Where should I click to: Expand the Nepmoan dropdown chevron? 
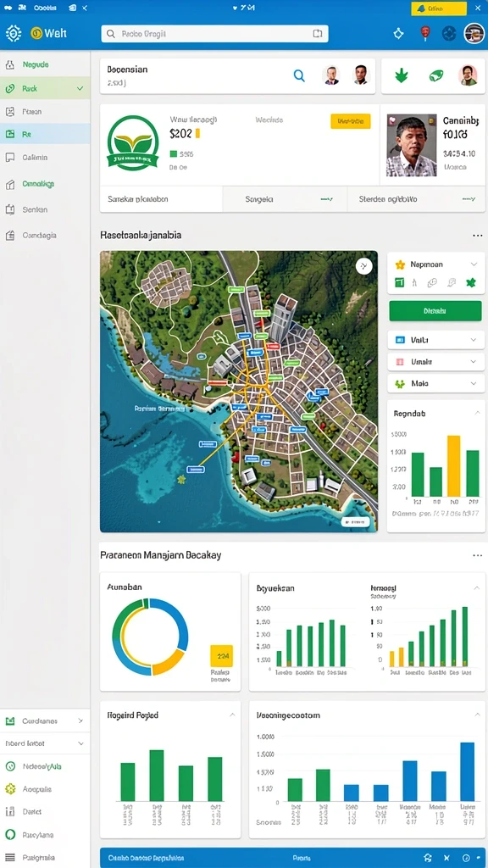click(x=474, y=264)
